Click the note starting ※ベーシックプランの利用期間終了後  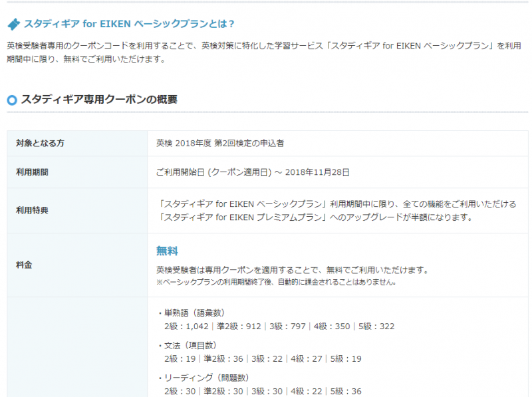pos(276,282)
